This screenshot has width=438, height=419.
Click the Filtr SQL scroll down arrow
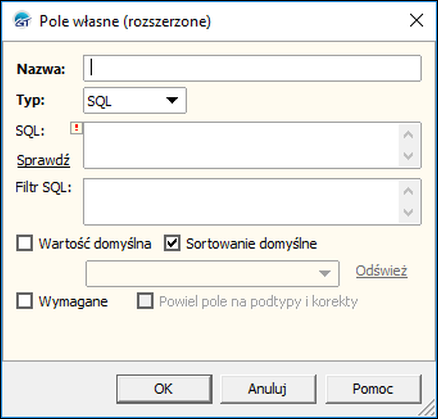(408, 212)
